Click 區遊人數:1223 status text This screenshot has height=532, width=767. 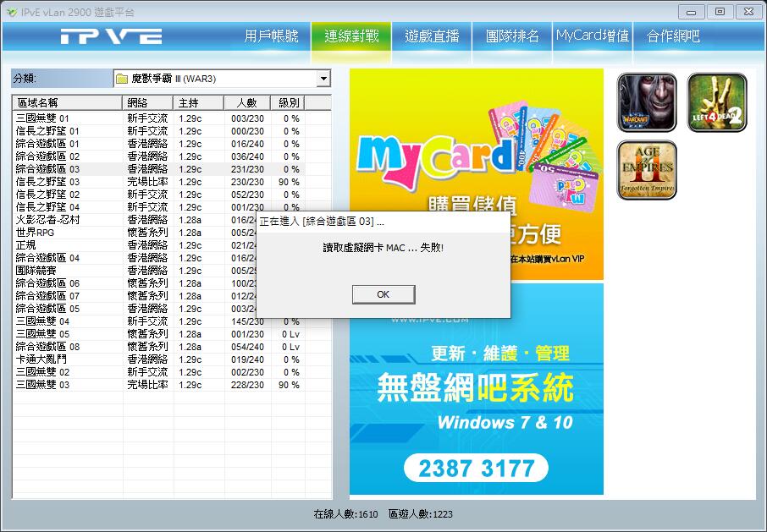(x=420, y=514)
